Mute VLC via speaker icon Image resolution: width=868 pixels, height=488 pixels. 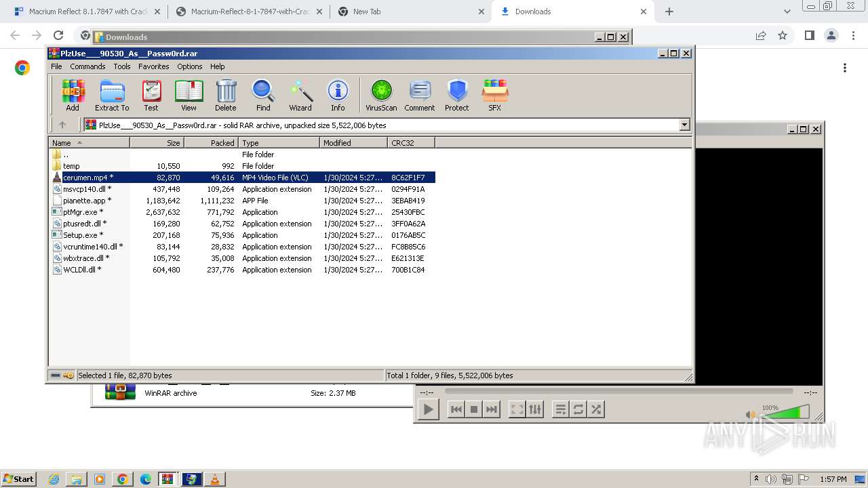pos(751,414)
